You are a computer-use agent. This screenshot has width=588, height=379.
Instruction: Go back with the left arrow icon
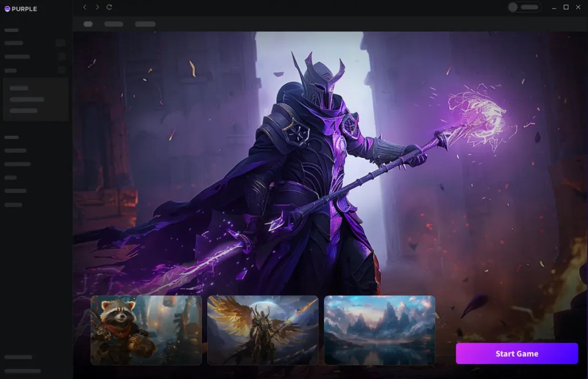coord(85,7)
